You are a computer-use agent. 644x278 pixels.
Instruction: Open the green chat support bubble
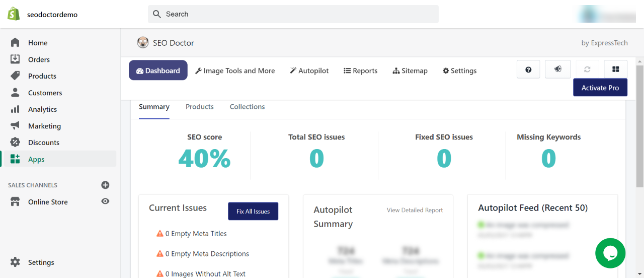[610, 253]
